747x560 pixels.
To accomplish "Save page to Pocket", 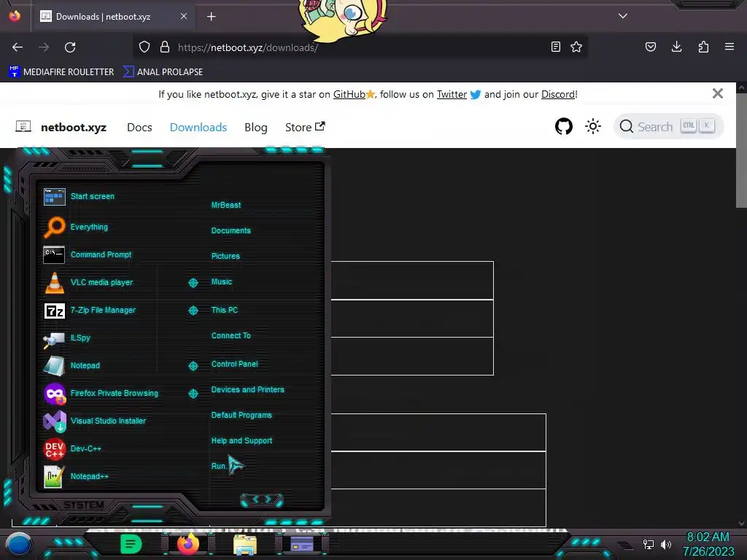I will coord(650,47).
